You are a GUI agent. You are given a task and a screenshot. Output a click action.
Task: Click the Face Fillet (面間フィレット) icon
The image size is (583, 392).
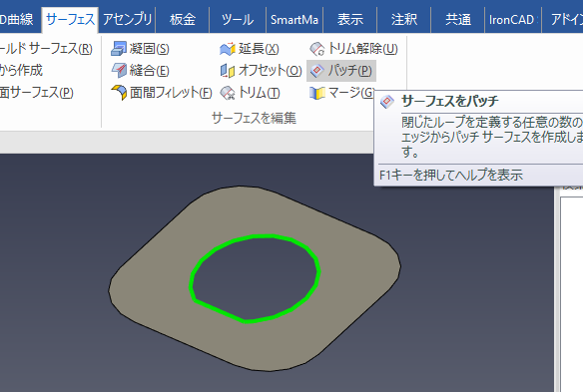(119, 92)
